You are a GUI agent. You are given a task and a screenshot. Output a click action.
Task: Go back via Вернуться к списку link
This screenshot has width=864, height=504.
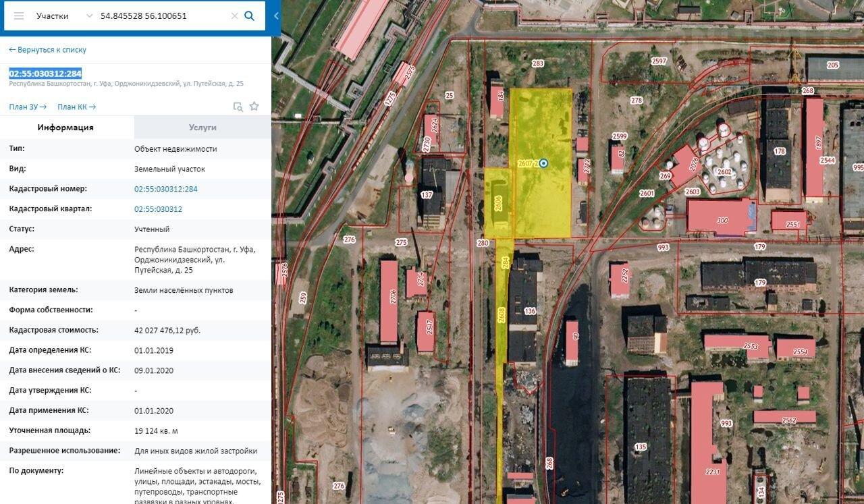[x=47, y=50]
